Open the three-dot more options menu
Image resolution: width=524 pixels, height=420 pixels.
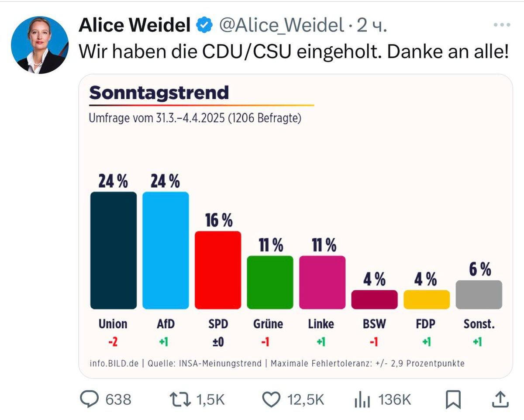tap(502, 25)
